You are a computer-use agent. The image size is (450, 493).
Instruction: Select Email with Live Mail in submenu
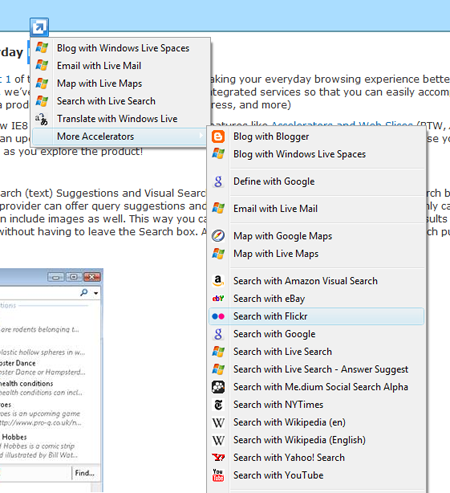tap(316, 209)
